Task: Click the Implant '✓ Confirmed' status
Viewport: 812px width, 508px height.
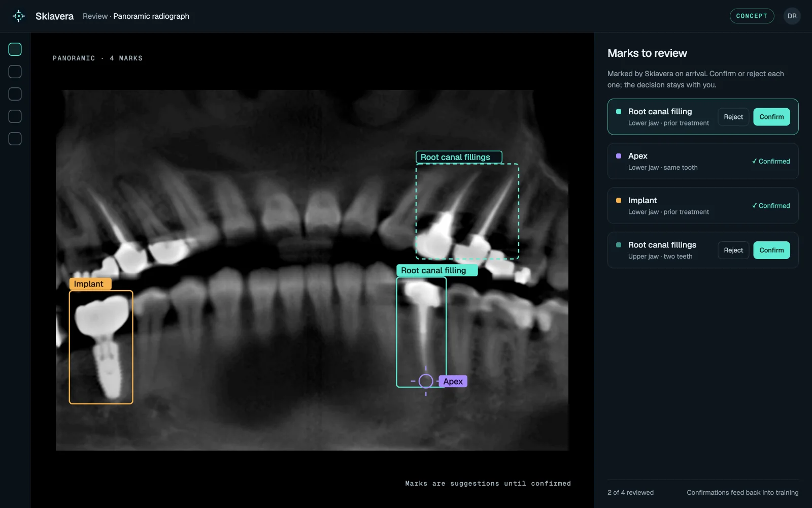Action: [x=770, y=206]
